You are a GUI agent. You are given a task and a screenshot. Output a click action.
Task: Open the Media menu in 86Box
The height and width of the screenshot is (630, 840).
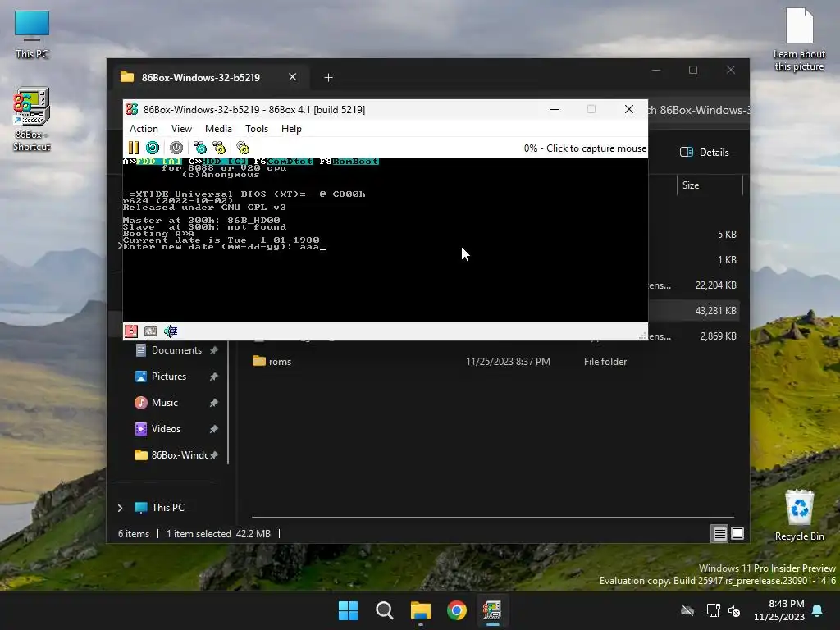(218, 129)
